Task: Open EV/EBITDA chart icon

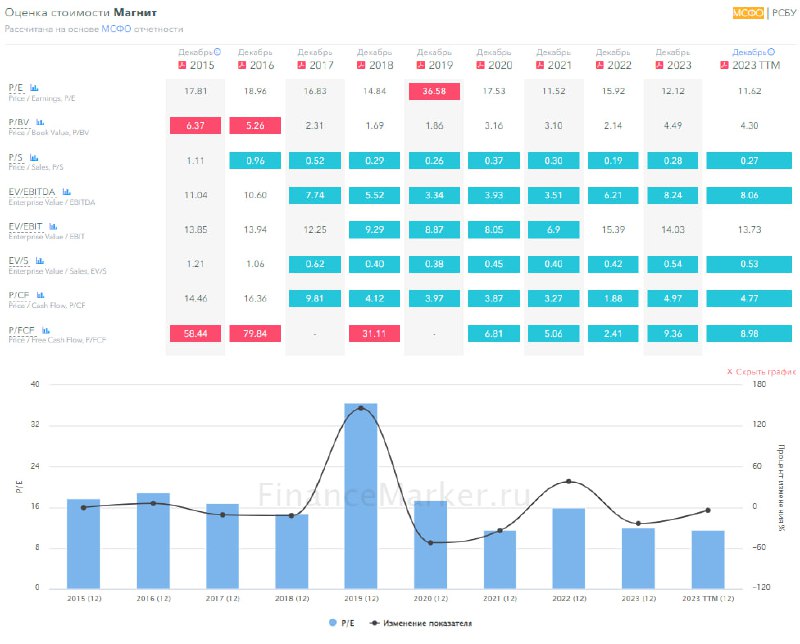Action: pyautogui.click(x=66, y=192)
